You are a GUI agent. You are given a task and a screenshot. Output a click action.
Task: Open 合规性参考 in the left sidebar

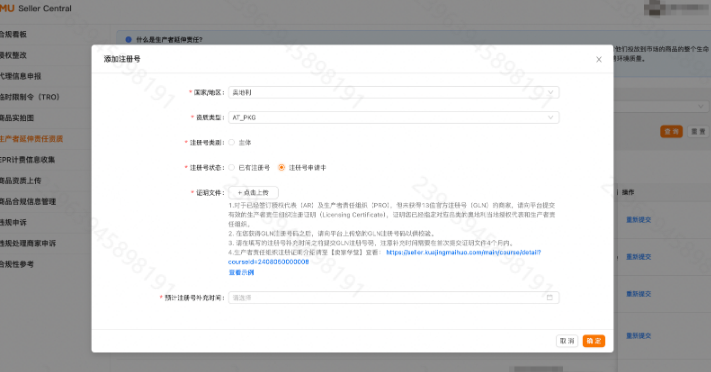[x=17, y=264]
